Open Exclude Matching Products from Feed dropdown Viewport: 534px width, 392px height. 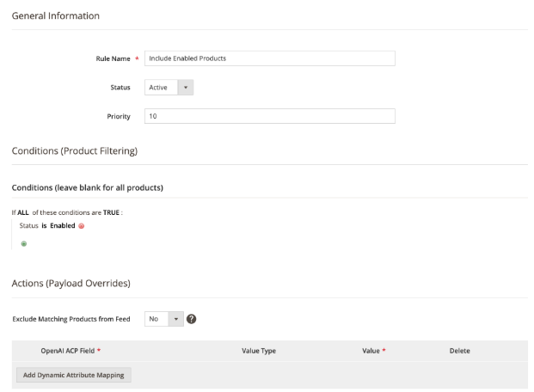[164, 319]
